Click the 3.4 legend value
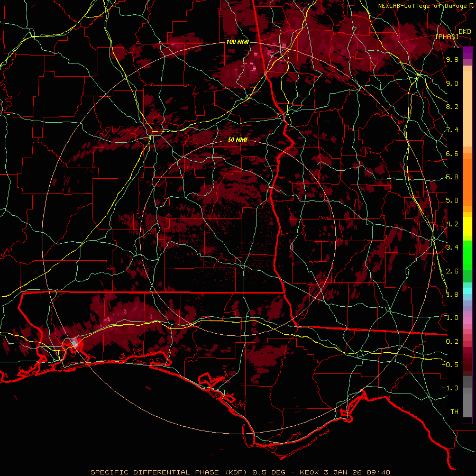 [452, 248]
